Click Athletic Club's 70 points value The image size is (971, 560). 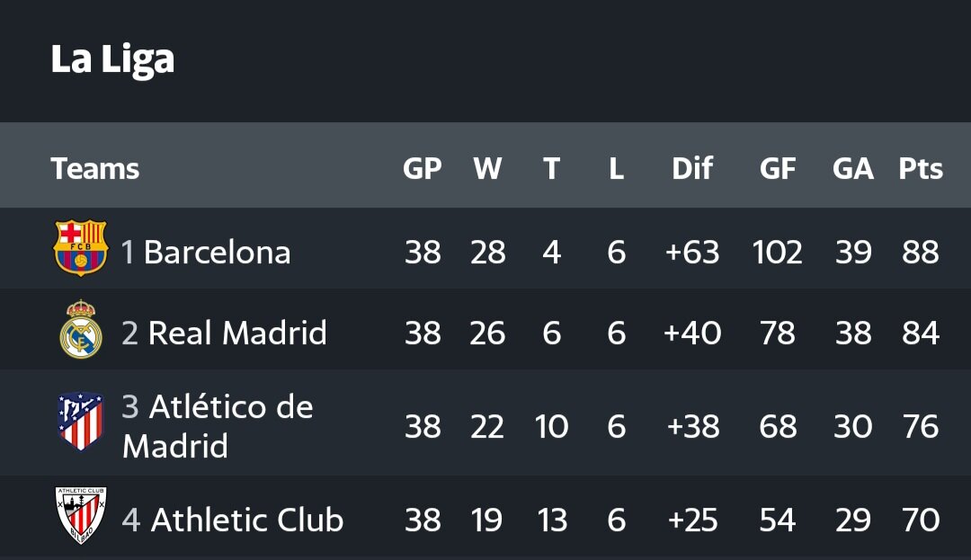coord(921,520)
